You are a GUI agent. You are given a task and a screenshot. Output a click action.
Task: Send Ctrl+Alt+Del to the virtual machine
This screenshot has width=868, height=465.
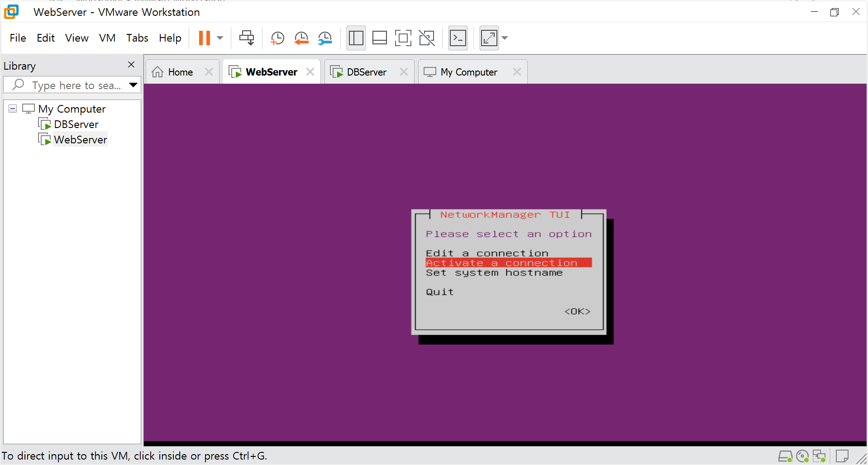pyautogui.click(x=247, y=38)
